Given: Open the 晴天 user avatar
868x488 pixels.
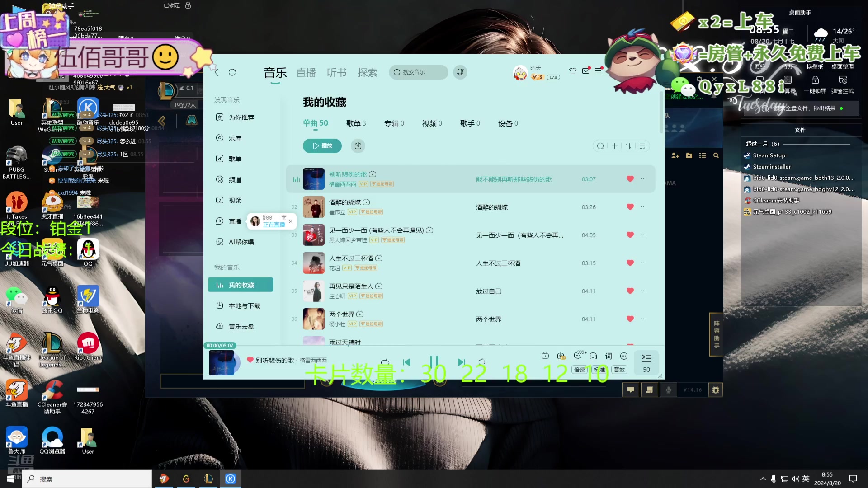Looking at the screenshot, I should [520, 73].
